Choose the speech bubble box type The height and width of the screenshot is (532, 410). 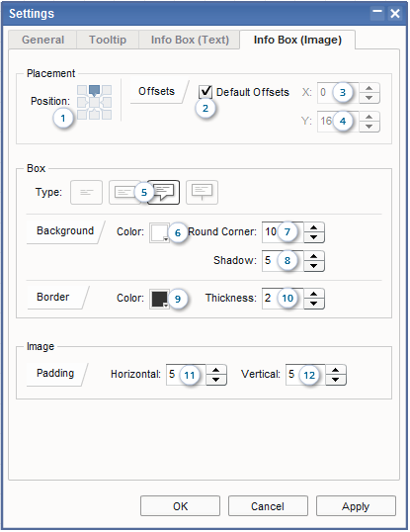pos(164,193)
